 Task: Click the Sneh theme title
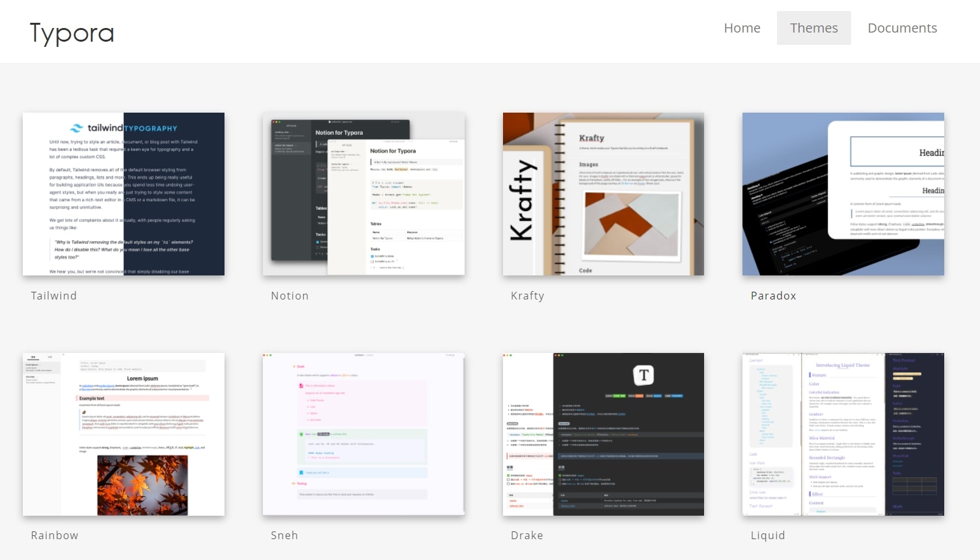[284, 535]
